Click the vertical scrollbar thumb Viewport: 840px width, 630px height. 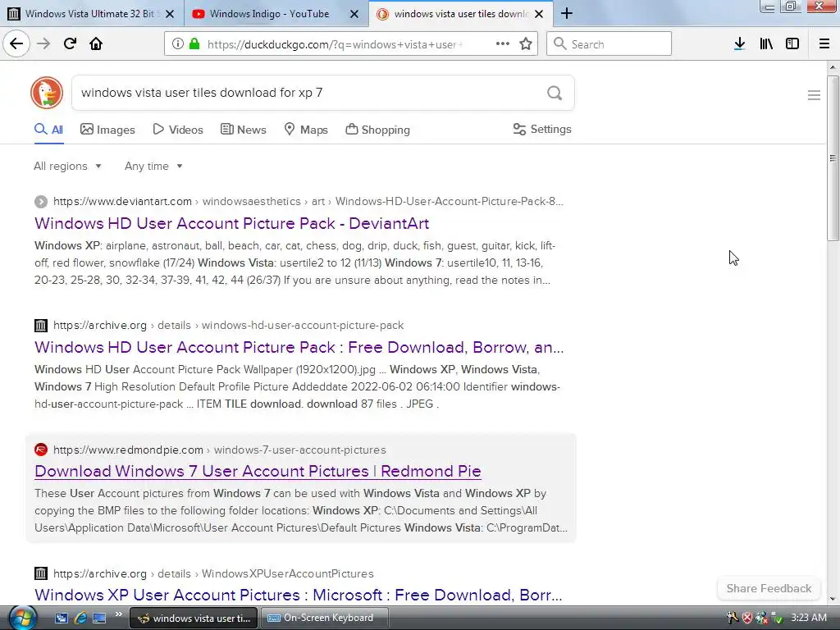click(x=833, y=158)
